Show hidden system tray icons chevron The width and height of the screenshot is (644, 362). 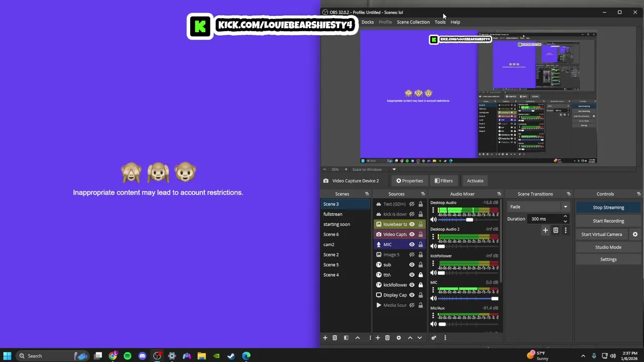[583, 356]
